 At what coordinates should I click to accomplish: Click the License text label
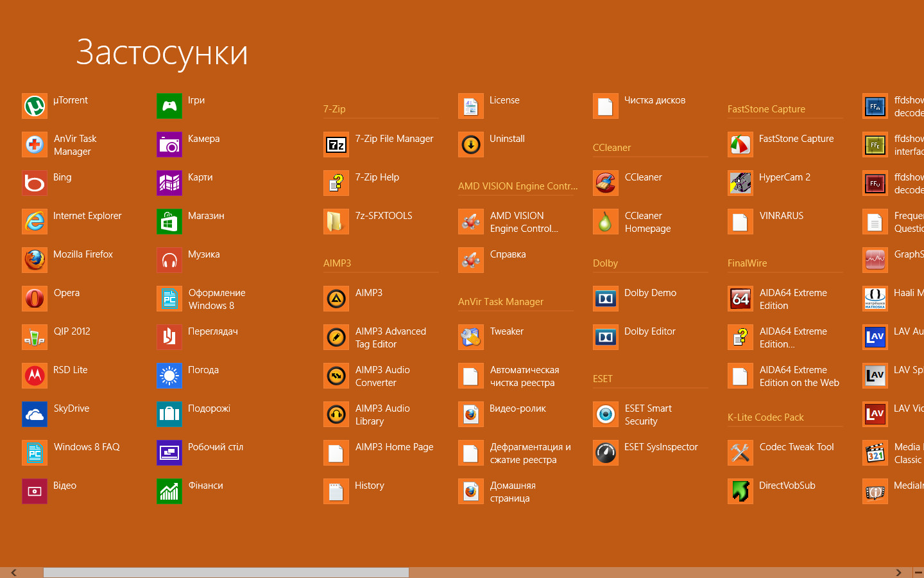tap(504, 100)
